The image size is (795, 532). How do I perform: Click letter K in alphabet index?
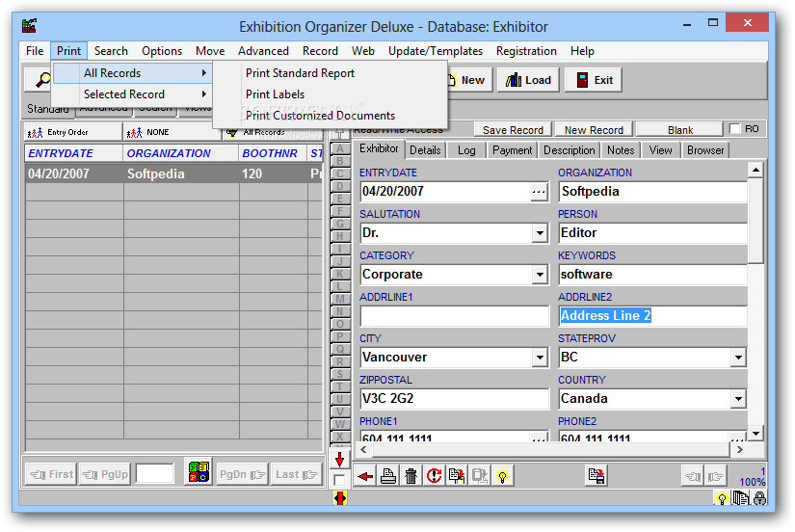click(340, 274)
